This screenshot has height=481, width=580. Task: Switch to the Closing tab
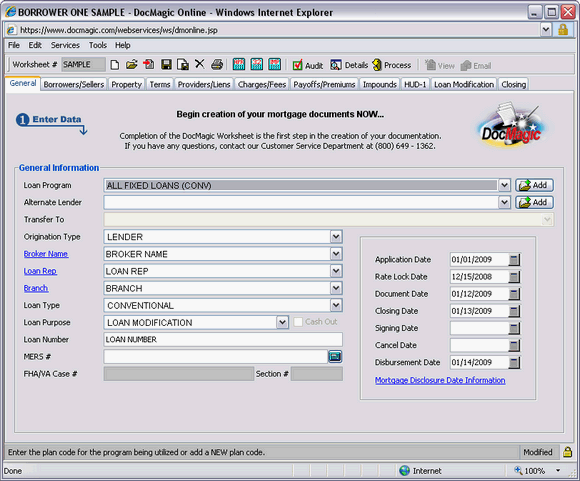click(513, 84)
